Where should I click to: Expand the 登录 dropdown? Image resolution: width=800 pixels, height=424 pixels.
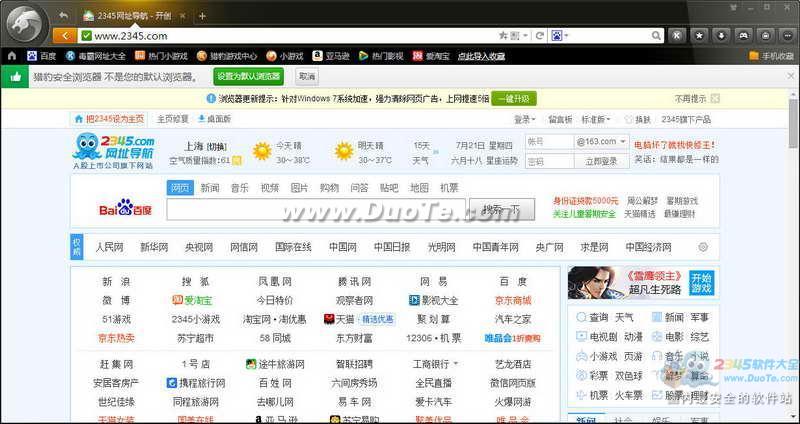coord(524,119)
